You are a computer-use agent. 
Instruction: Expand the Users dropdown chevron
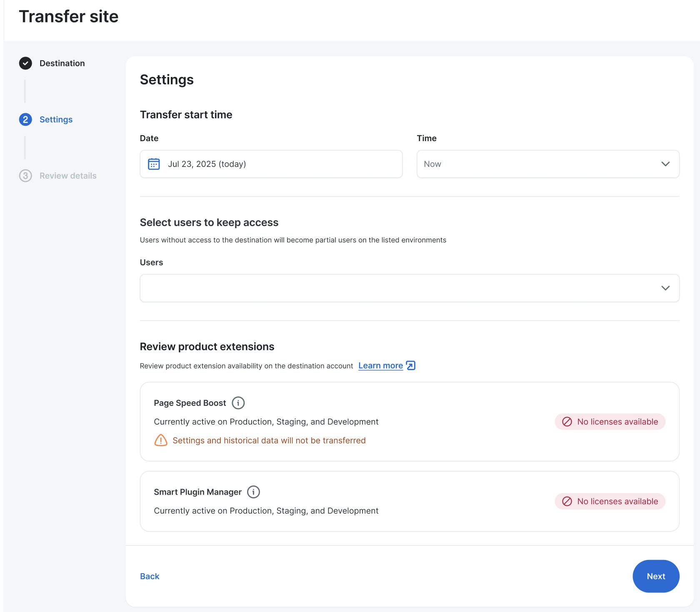click(665, 288)
